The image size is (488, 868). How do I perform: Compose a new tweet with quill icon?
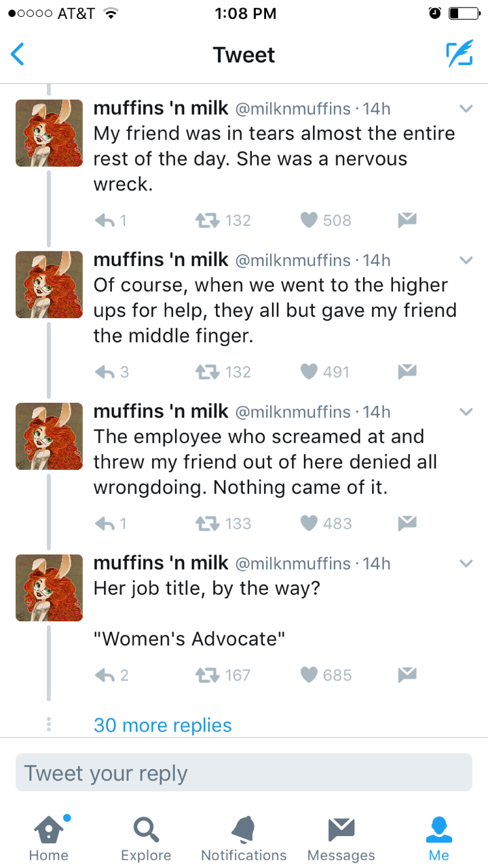pos(459,54)
